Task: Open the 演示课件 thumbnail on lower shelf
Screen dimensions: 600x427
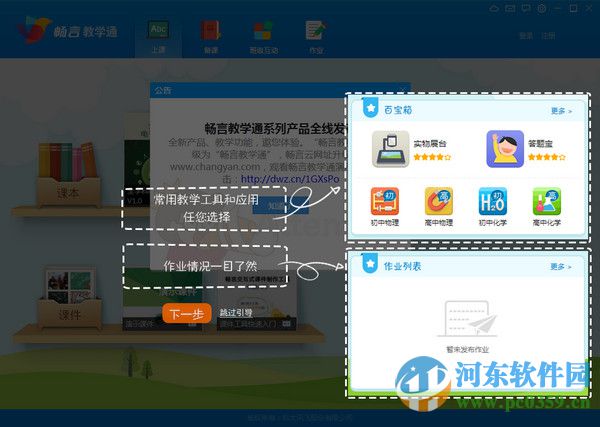Action: point(162,299)
